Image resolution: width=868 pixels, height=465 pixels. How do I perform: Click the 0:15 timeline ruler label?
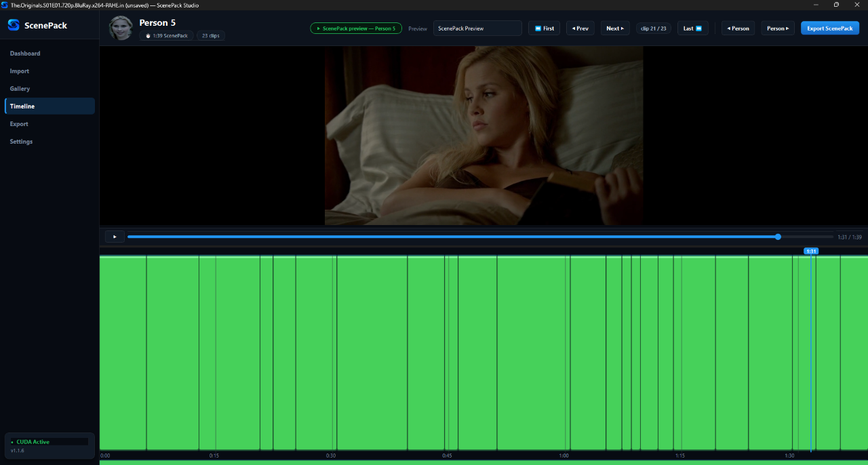point(214,456)
